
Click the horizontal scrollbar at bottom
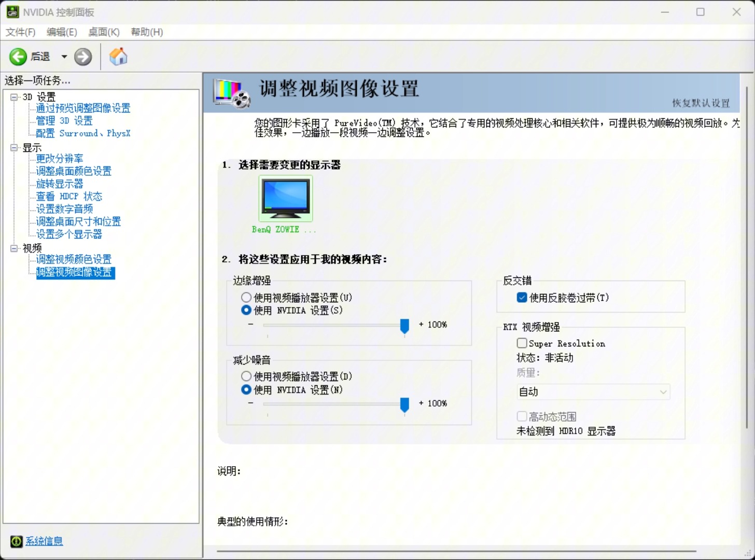456,551
